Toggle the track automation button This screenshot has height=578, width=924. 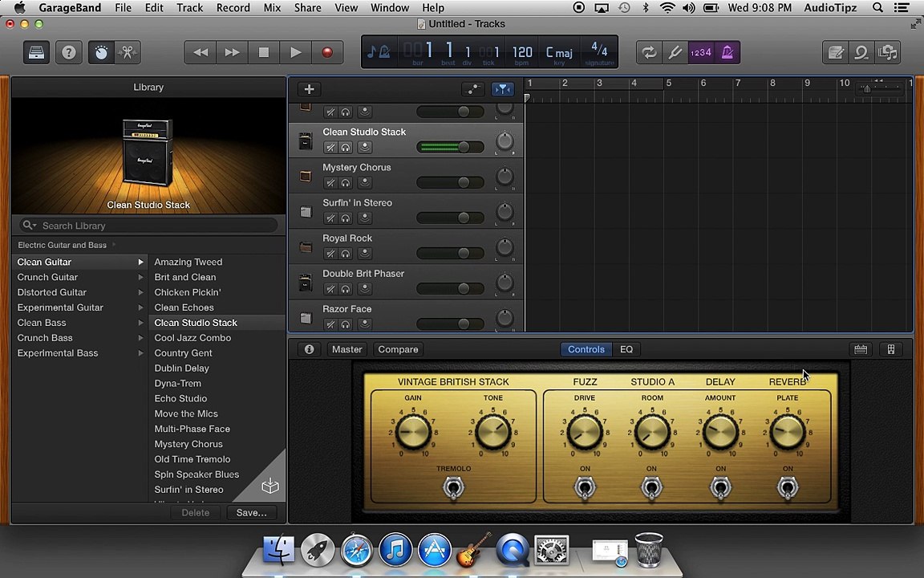tap(472, 89)
